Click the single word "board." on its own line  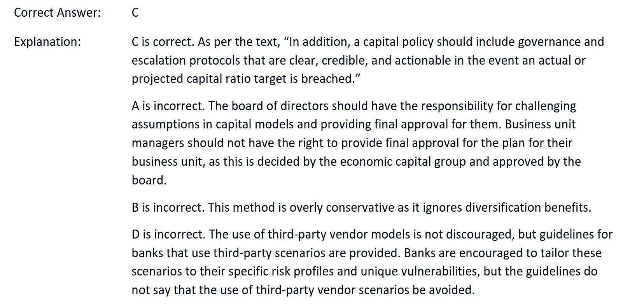coord(149,180)
